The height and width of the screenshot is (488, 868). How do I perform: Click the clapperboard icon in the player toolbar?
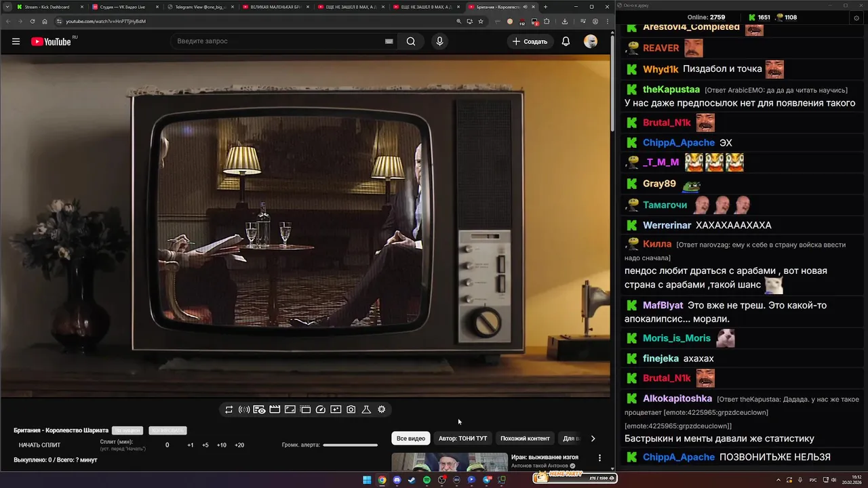pyautogui.click(x=275, y=409)
